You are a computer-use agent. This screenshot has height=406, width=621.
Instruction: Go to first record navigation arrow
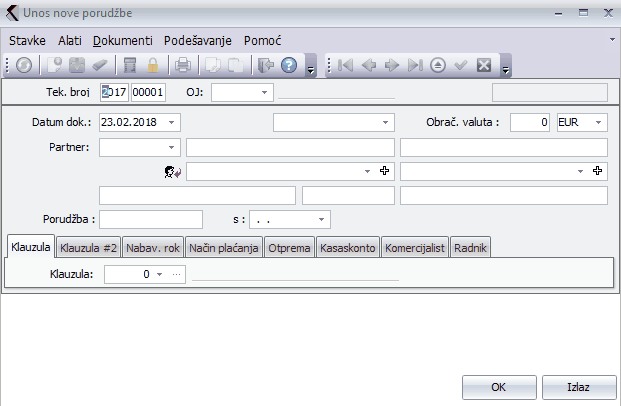345,65
